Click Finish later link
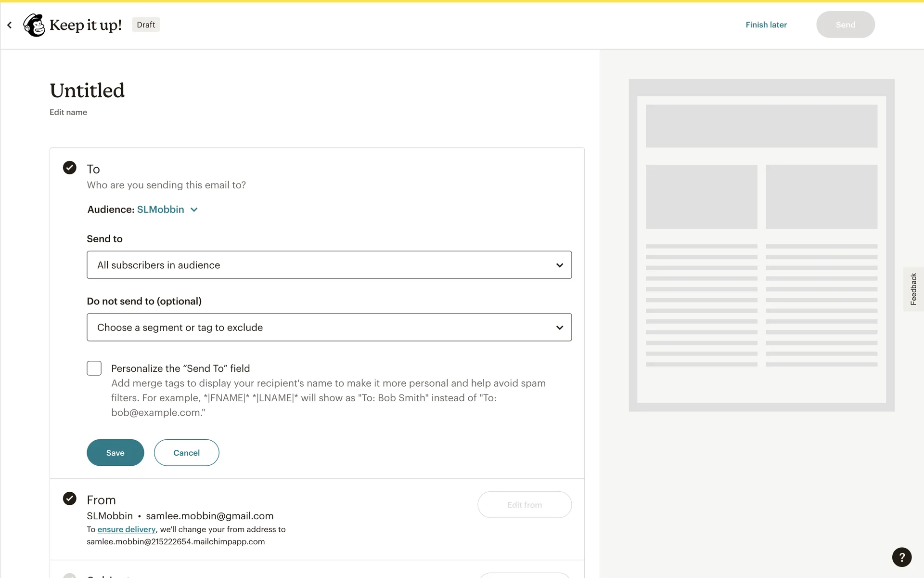 point(766,25)
